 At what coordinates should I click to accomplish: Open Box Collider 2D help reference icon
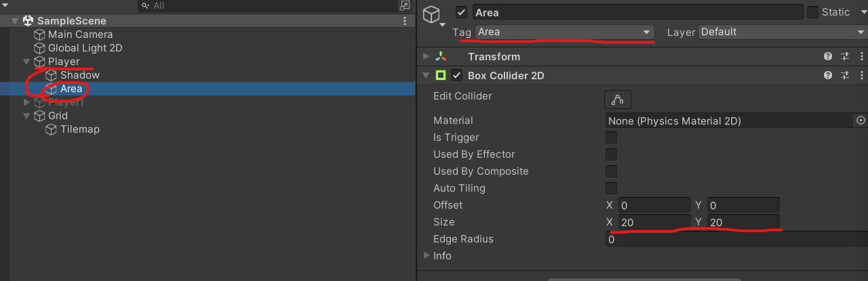[828, 76]
